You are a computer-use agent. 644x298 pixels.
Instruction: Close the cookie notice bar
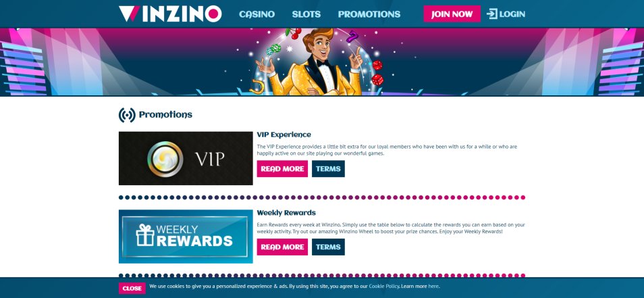pos(132,288)
